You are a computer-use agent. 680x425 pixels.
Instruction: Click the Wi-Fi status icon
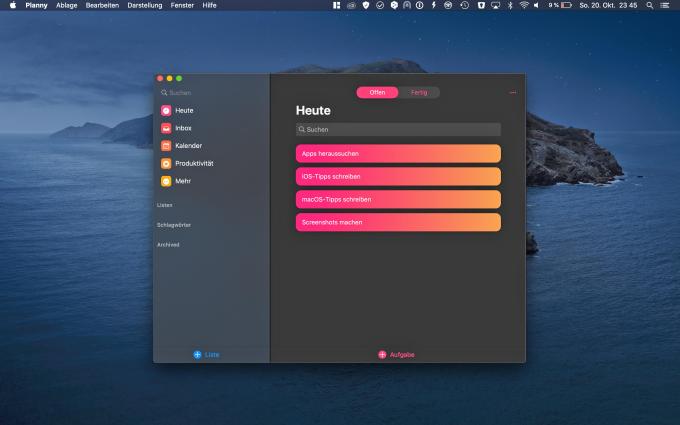click(524, 5)
